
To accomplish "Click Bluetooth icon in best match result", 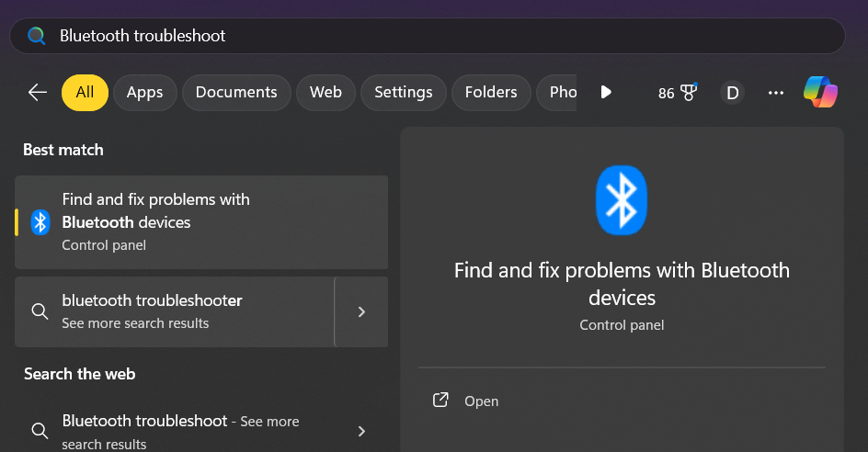I will click(x=40, y=222).
